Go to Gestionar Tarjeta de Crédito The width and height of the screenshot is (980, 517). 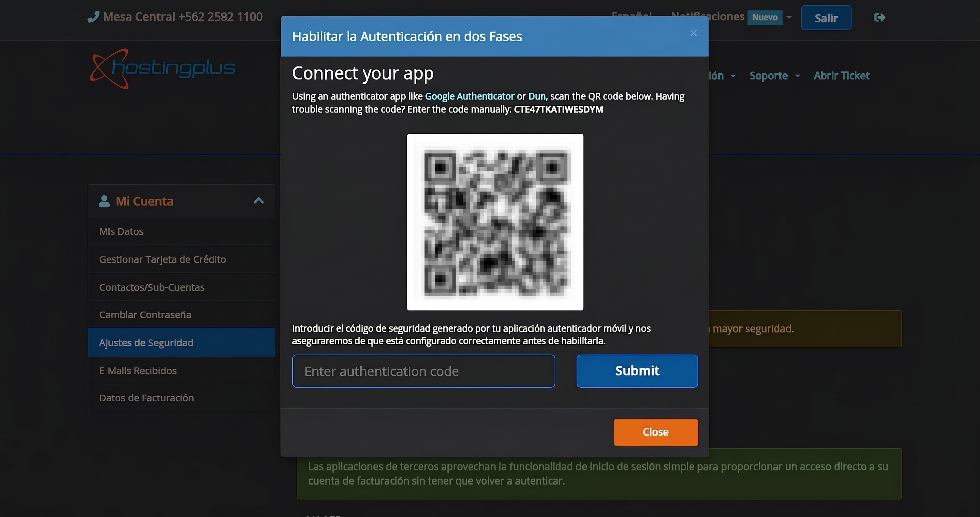tap(181, 259)
